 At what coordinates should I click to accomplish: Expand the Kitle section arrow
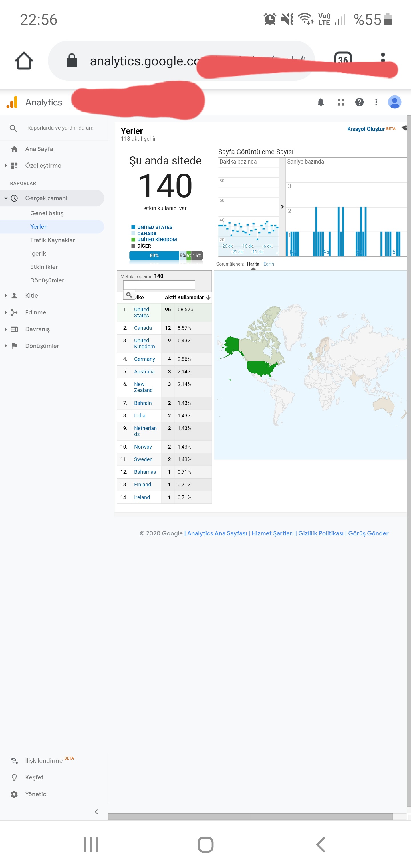tap(6, 296)
